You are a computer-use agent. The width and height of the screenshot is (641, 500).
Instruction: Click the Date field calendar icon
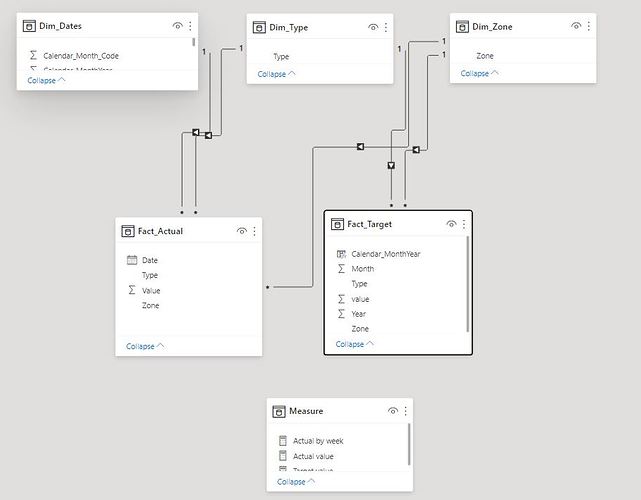point(132,260)
